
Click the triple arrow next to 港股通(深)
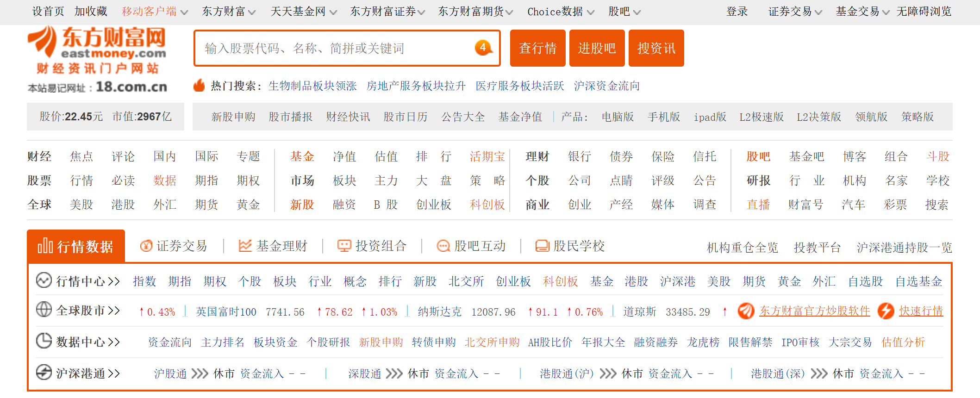coord(819,373)
